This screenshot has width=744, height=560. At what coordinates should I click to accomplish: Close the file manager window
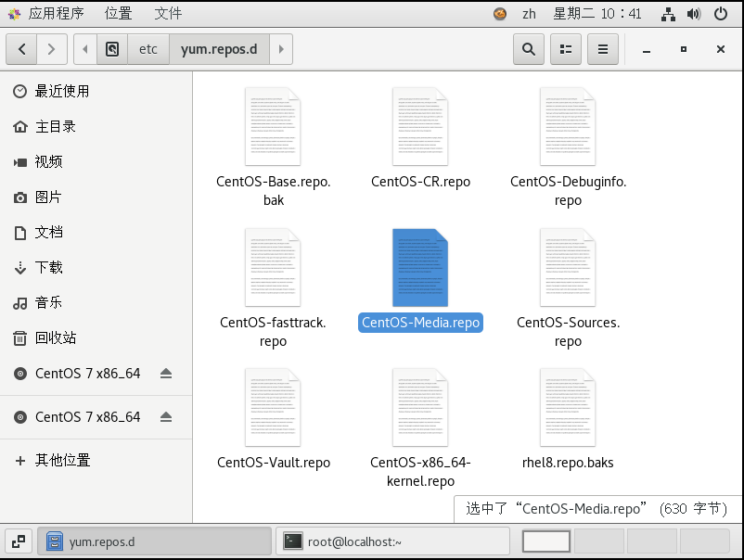[x=720, y=49]
